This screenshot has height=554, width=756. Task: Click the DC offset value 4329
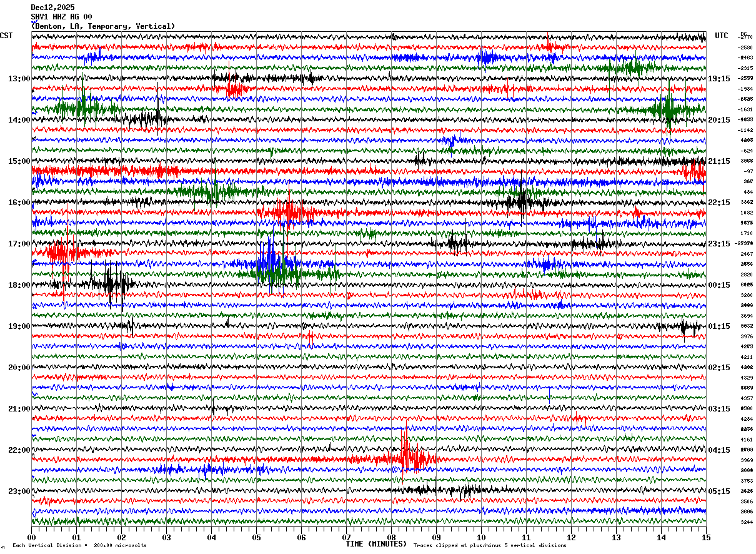747,378
